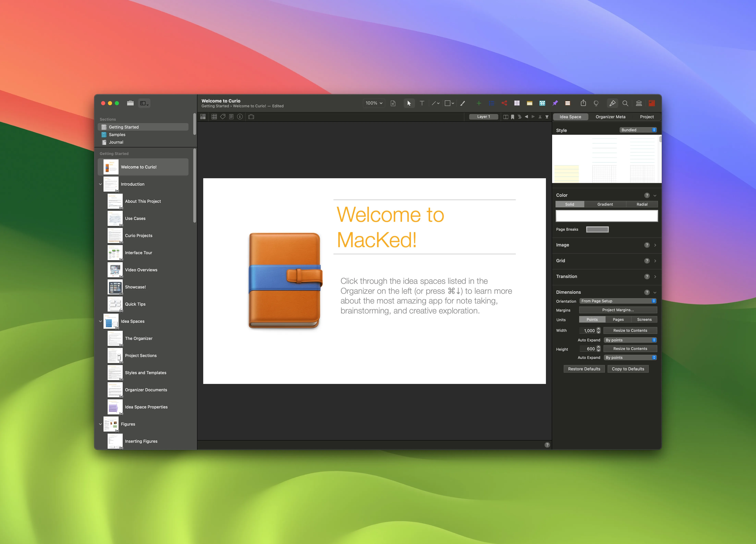This screenshot has height=544, width=756.
Task: Set Units to Screens
Action: click(x=644, y=320)
